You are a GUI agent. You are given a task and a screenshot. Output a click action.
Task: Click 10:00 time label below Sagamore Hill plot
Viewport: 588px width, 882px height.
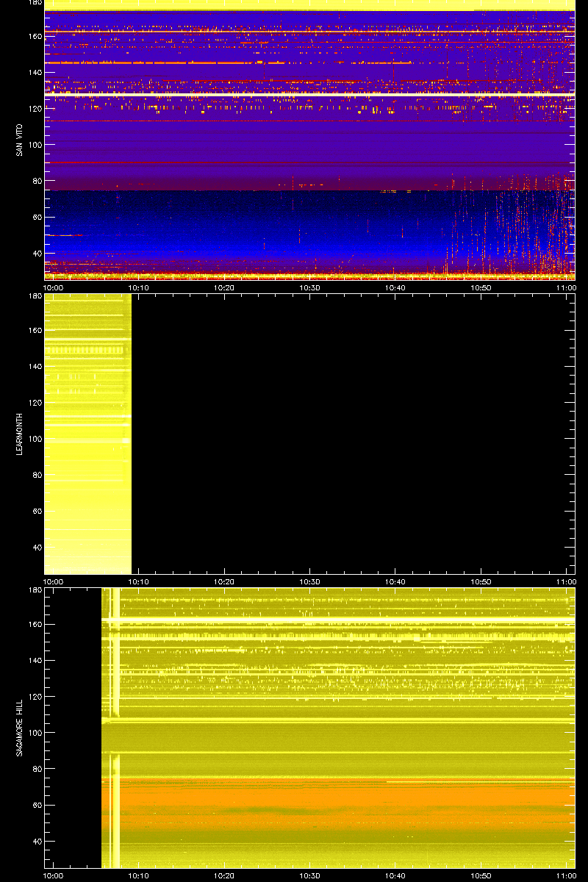[x=54, y=876]
